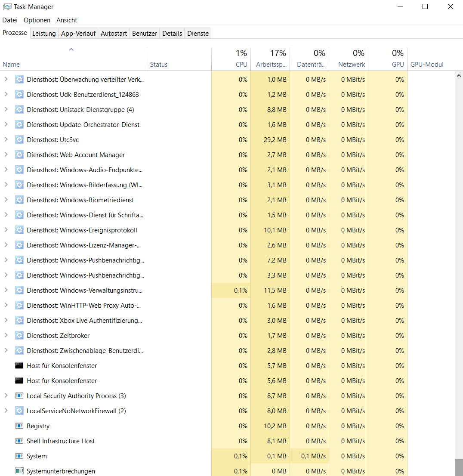
Task: Select Shell Infrastructure Host icon
Action: click(19, 441)
